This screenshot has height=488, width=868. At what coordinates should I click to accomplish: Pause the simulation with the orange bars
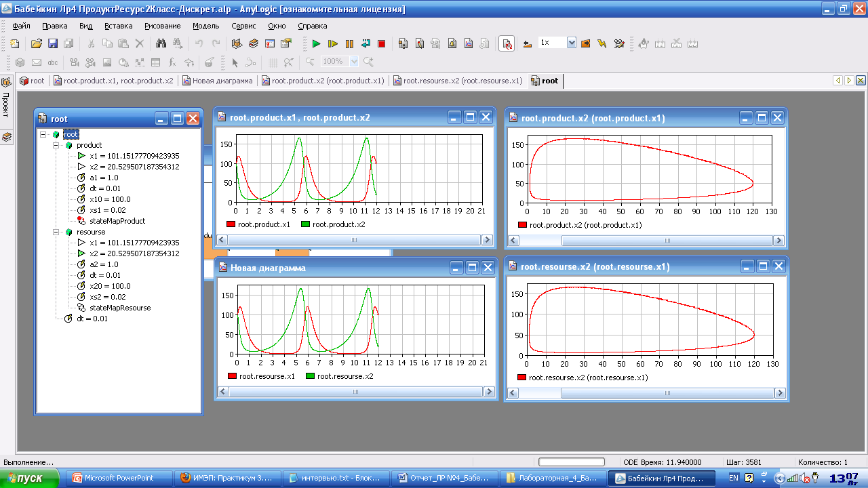tap(349, 43)
